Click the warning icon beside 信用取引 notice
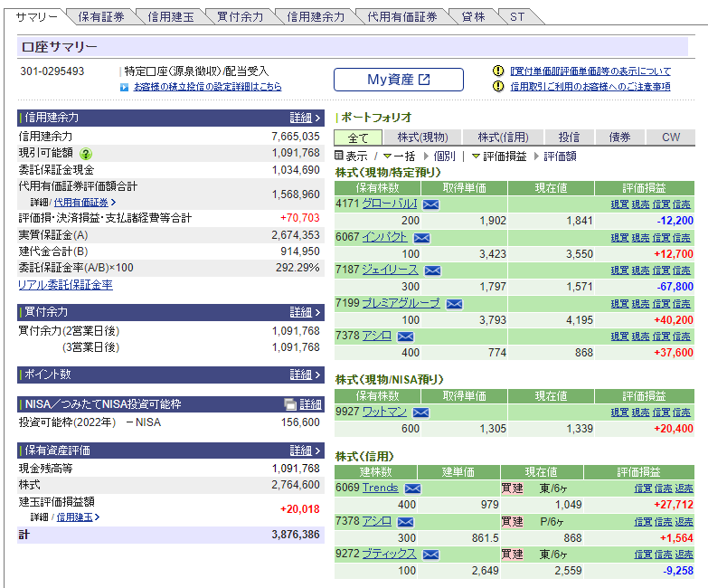Screen dimensions: 708x588 [498, 86]
